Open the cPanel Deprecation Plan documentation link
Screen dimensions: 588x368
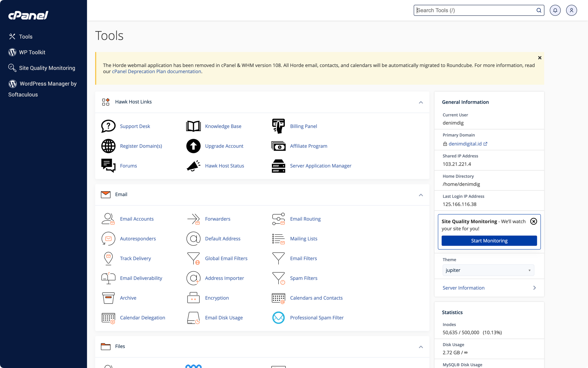tap(157, 72)
